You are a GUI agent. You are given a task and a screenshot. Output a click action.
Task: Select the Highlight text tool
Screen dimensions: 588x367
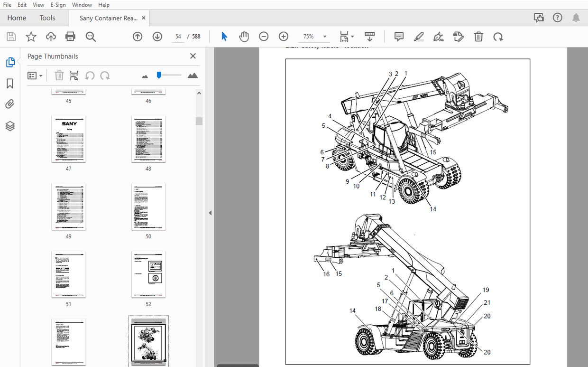click(418, 37)
